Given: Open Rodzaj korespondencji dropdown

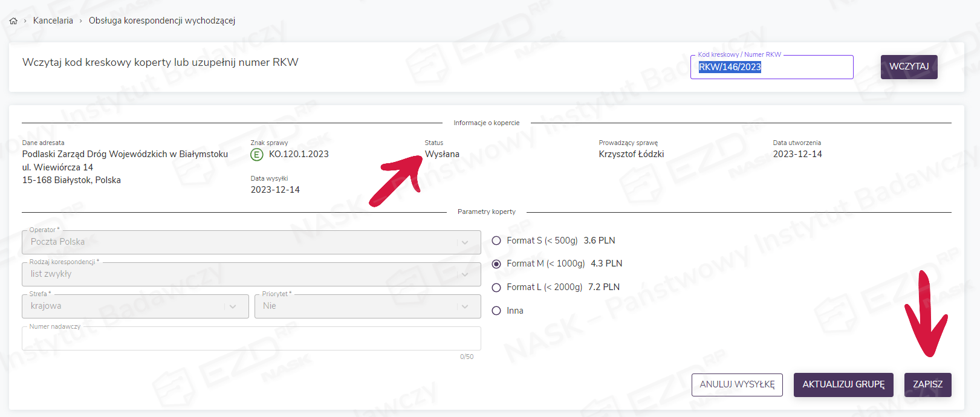Looking at the screenshot, I should point(251,274).
